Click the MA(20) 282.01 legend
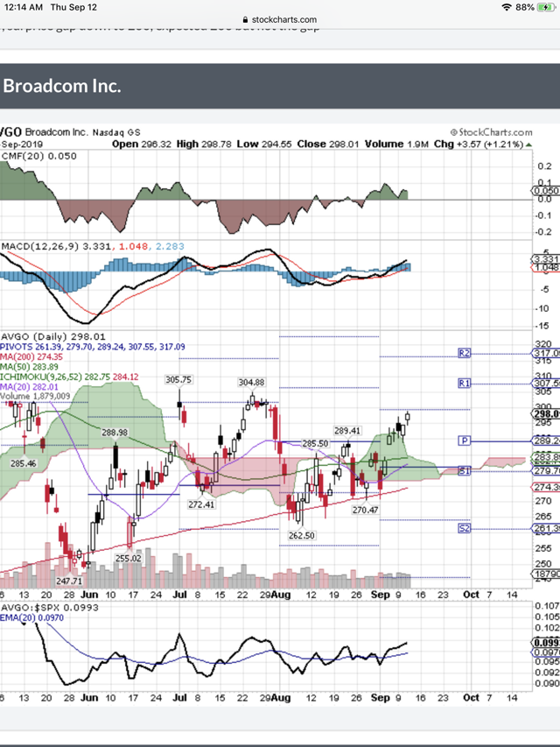Viewport: 560px width, 747px height. click(x=30, y=387)
